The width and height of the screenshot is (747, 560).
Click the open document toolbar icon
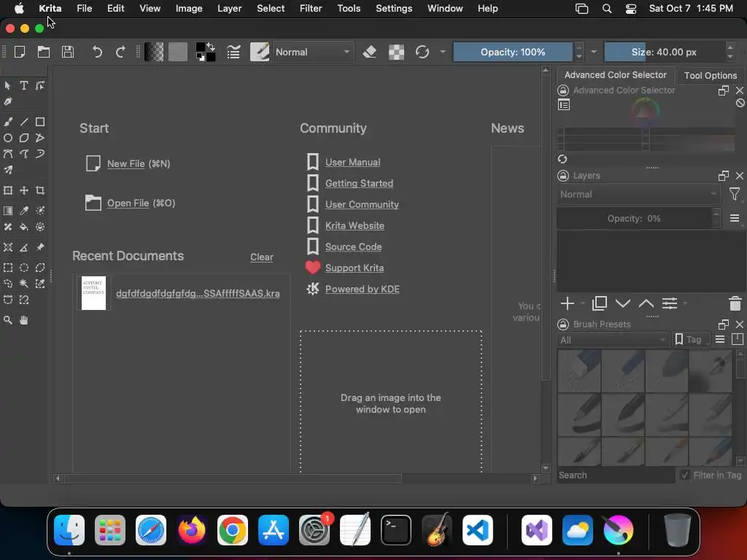[43, 52]
